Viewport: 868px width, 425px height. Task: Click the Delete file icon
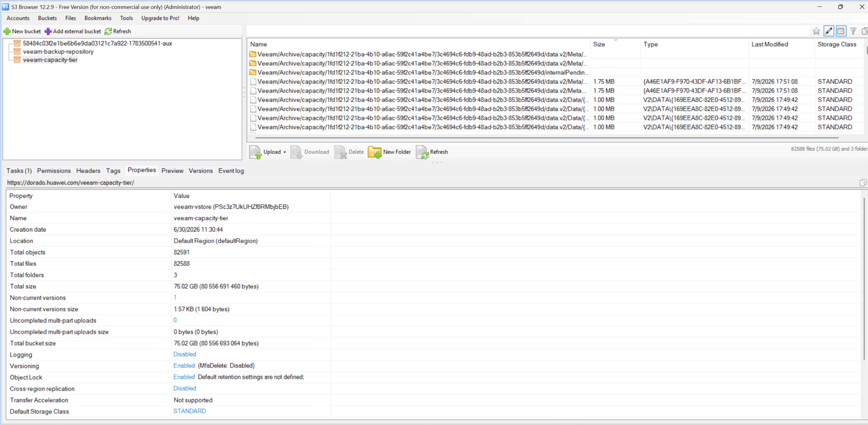click(341, 152)
